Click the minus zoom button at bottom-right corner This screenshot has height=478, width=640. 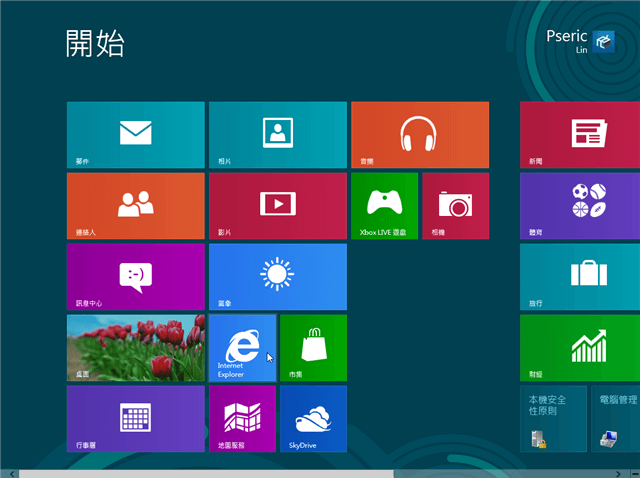635,474
